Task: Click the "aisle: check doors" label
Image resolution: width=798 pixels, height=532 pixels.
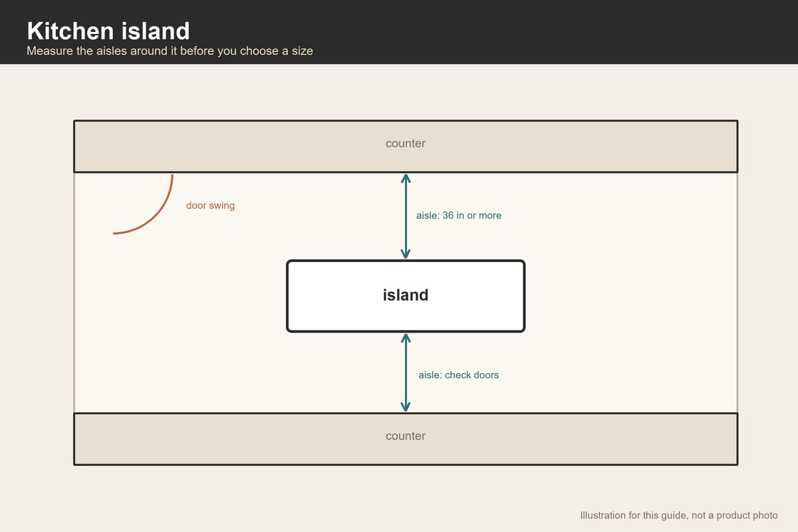Action: coord(459,375)
